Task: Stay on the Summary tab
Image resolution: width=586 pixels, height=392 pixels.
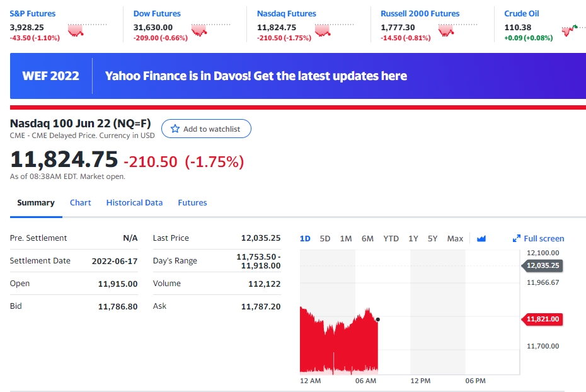Action: click(36, 202)
